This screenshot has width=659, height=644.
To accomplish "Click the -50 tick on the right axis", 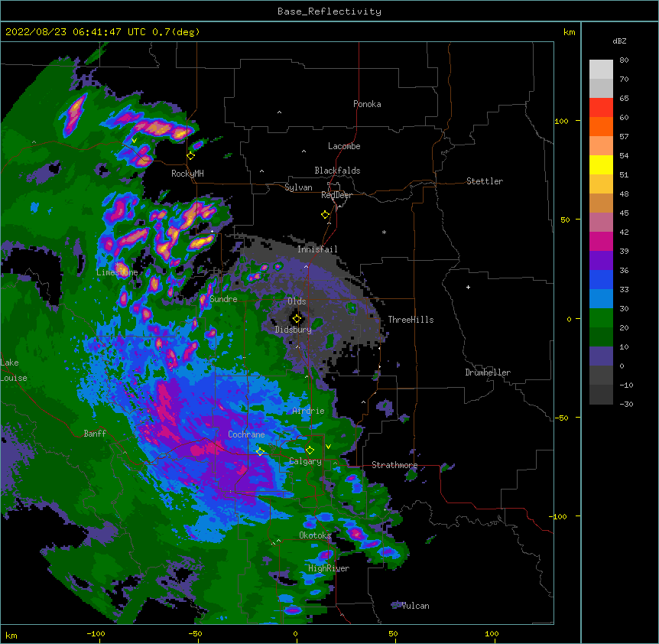I will click(561, 418).
